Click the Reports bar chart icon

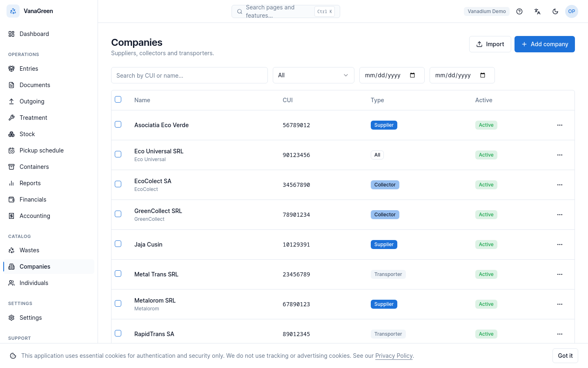[x=11, y=183]
